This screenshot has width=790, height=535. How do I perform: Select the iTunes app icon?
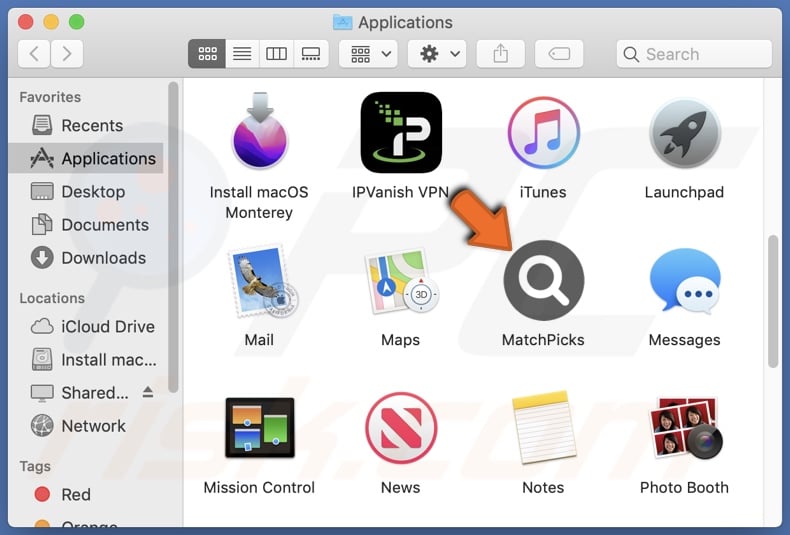tap(543, 133)
